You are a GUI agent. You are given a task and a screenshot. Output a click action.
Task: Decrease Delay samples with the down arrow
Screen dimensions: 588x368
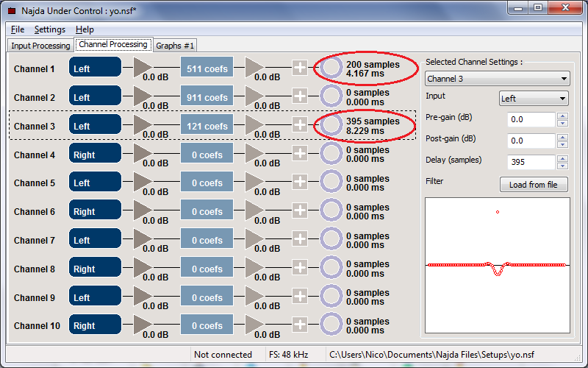pos(562,166)
